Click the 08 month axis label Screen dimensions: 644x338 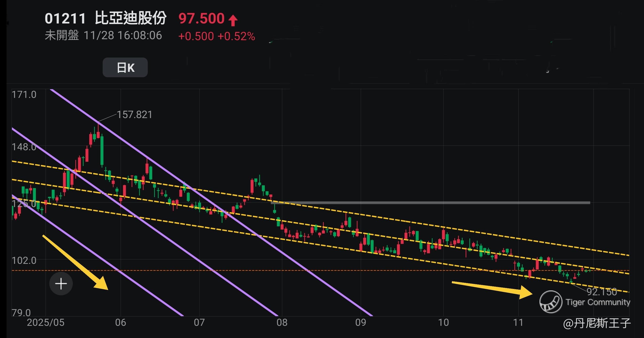[282, 323]
